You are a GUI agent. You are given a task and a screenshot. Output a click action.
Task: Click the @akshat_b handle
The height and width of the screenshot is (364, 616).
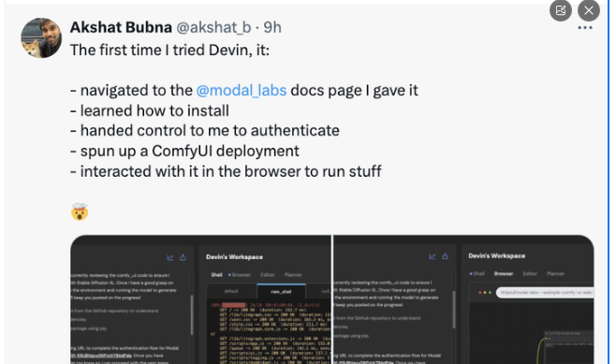[x=213, y=27]
